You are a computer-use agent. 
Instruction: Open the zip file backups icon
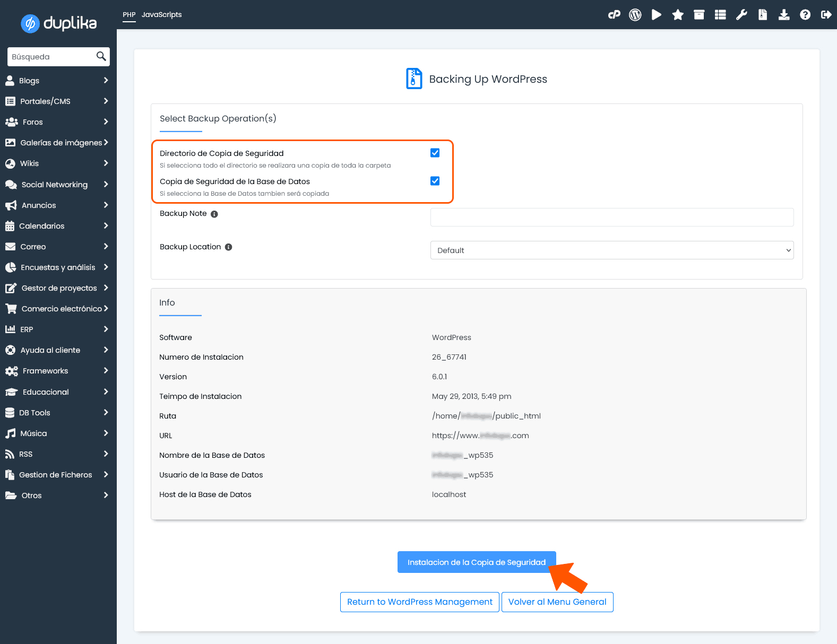click(x=763, y=15)
